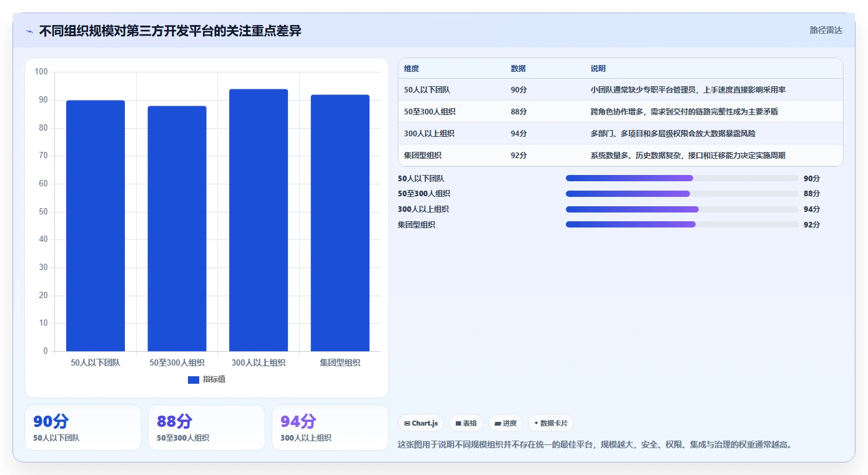The width and height of the screenshot is (868, 475).
Task: Click the Chart.js tag
Action: pyautogui.click(x=421, y=423)
